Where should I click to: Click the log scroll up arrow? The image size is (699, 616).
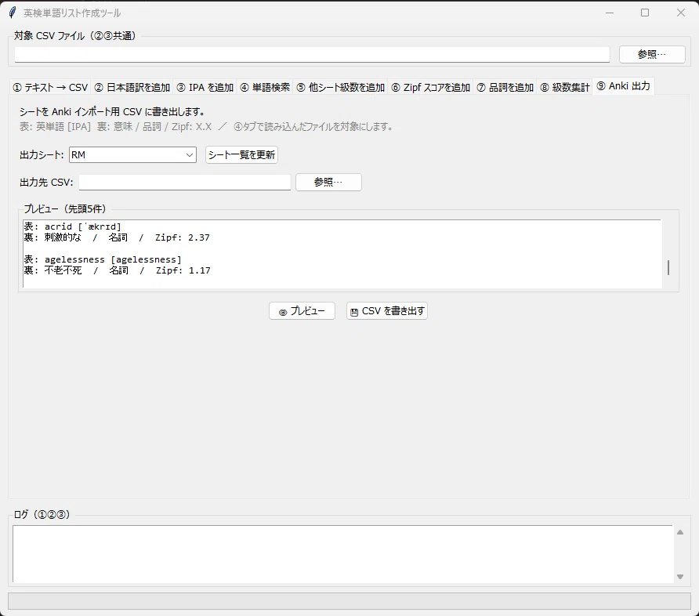[x=680, y=532]
